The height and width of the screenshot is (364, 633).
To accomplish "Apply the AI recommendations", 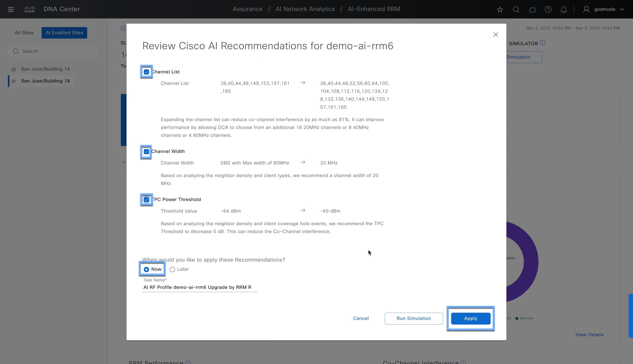I will point(470,318).
